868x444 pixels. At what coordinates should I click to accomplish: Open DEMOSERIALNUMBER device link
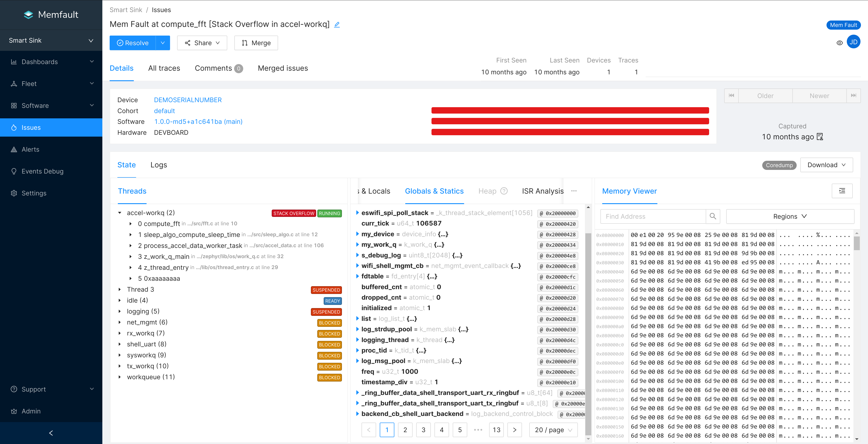pos(188,100)
